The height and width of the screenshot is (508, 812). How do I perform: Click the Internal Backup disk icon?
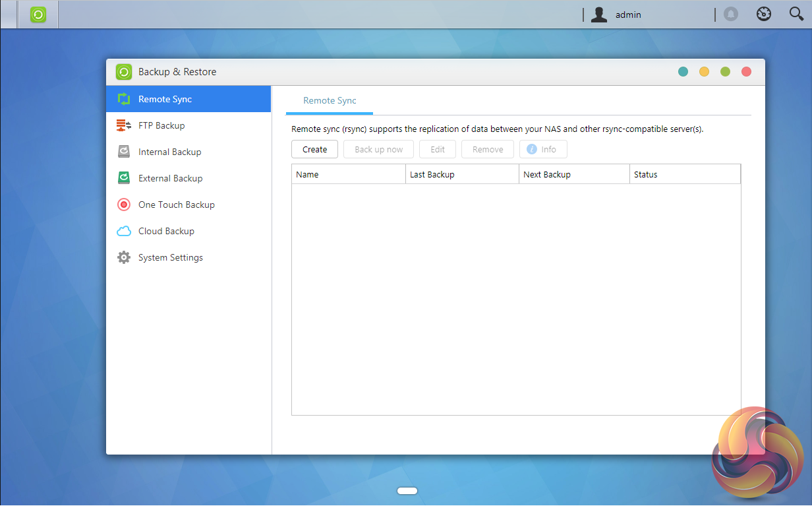click(124, 152)
